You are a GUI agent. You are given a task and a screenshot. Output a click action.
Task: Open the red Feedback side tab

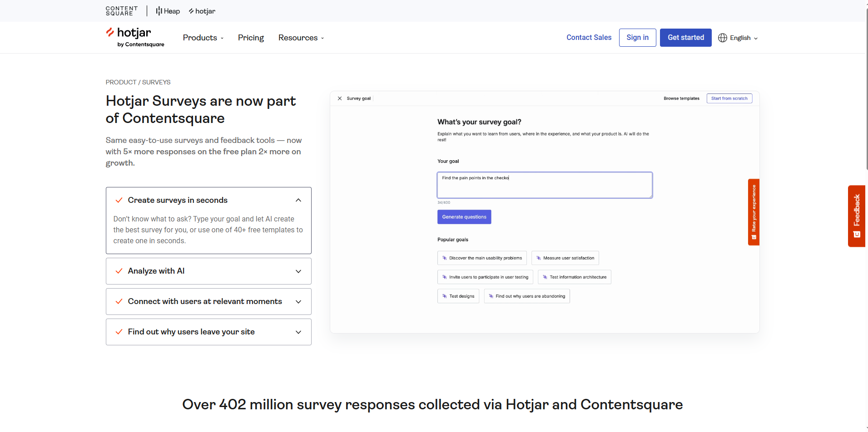click(857, 216)
